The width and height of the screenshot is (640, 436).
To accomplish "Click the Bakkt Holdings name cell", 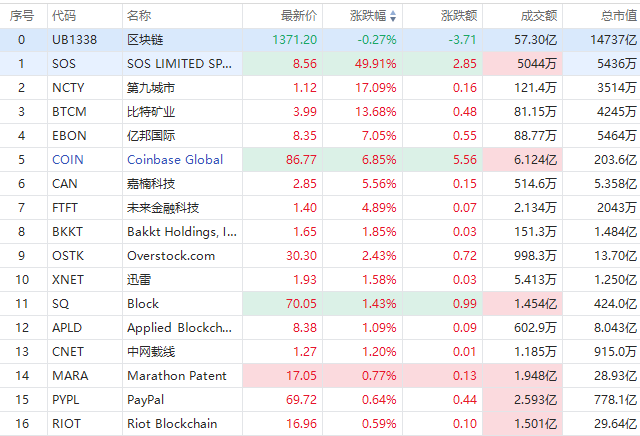I will pyautogui.click(x=182, y=232).
